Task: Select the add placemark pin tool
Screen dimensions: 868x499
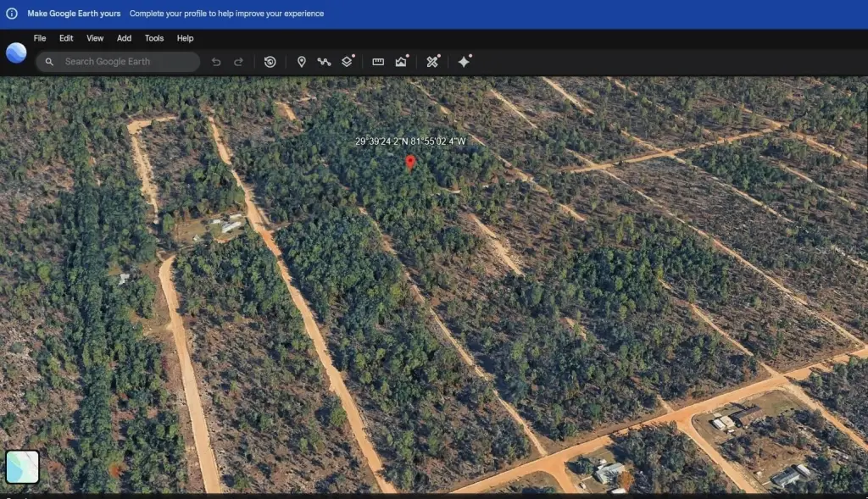Action: pos(301,62)
